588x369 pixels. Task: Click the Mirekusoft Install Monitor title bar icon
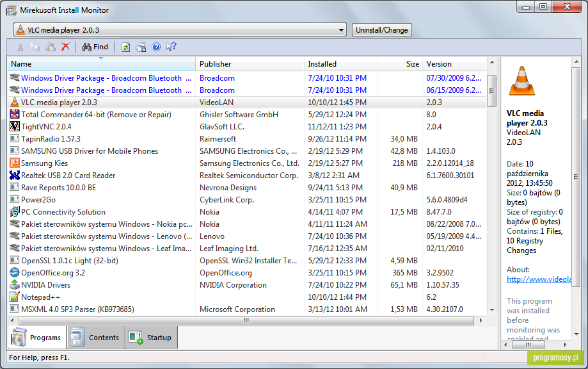(12, 10)
